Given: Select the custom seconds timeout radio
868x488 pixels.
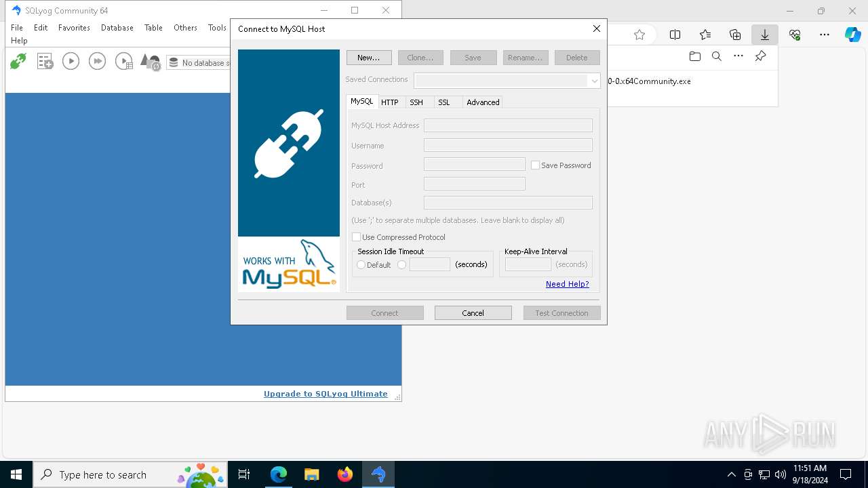Looking at the screenshot, I should (x=402, y=265).
